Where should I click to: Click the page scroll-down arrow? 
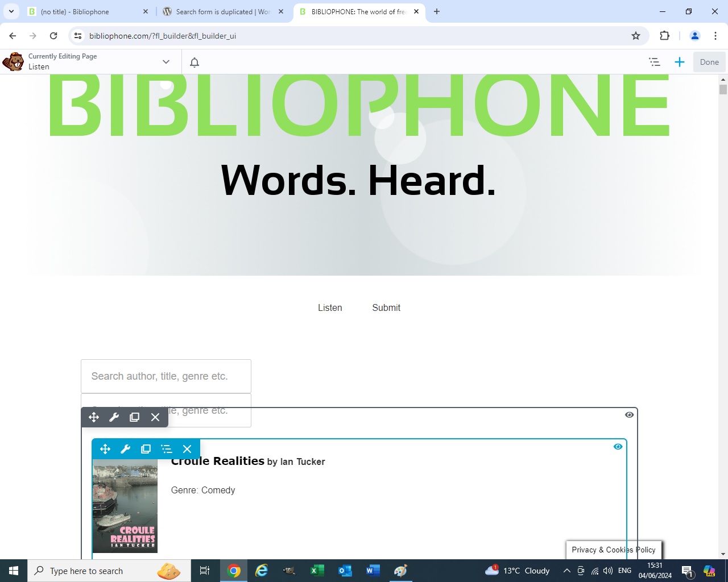(x=723, y=554)
